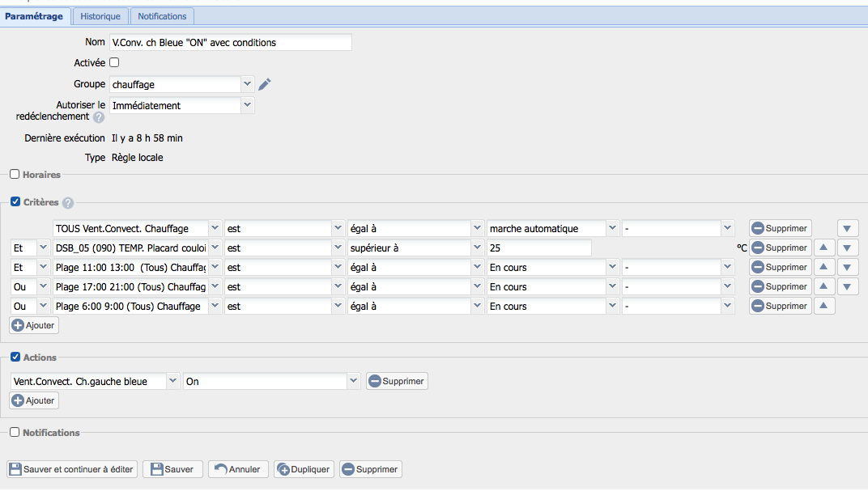Screen dimensions: 868x491
Task: Click the Dupliquer button
Action: (304, 469)
